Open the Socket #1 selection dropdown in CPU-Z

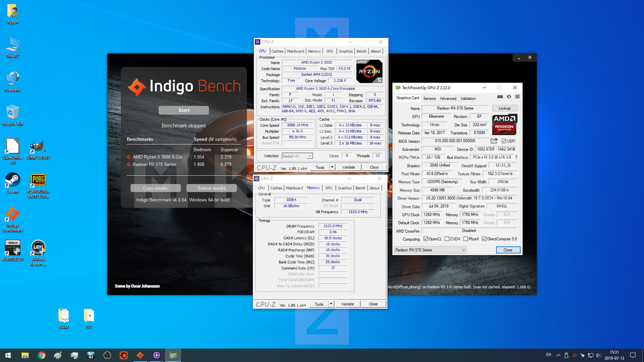[297, 156]
